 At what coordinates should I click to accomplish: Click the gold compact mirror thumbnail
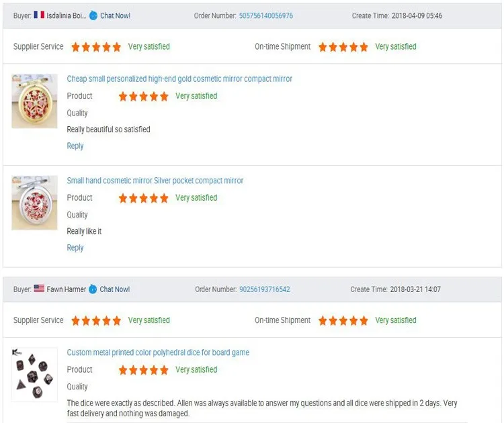point(34,101)
